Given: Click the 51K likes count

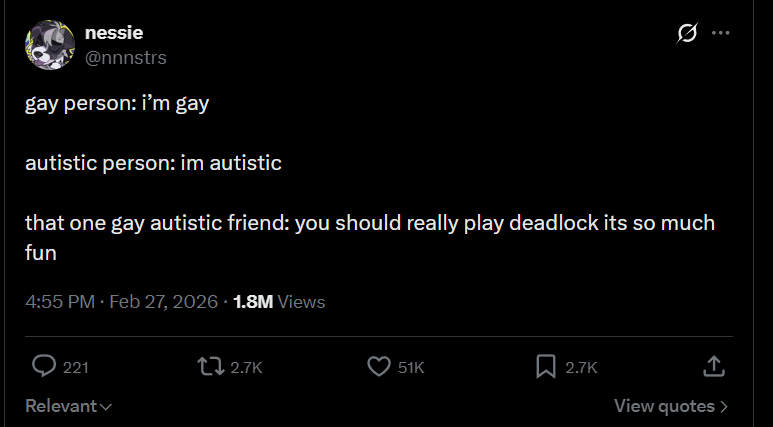Looking at the screenshot, I should pos(411,367).
